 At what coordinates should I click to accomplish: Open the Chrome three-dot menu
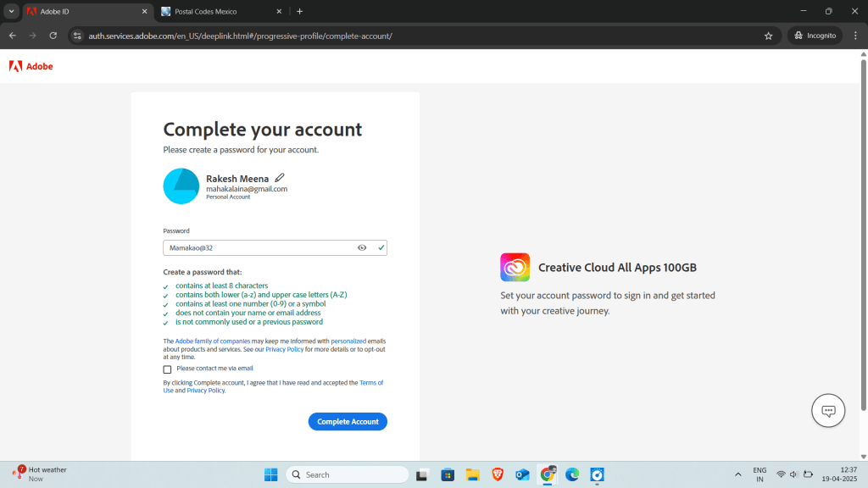pos(855,36)
